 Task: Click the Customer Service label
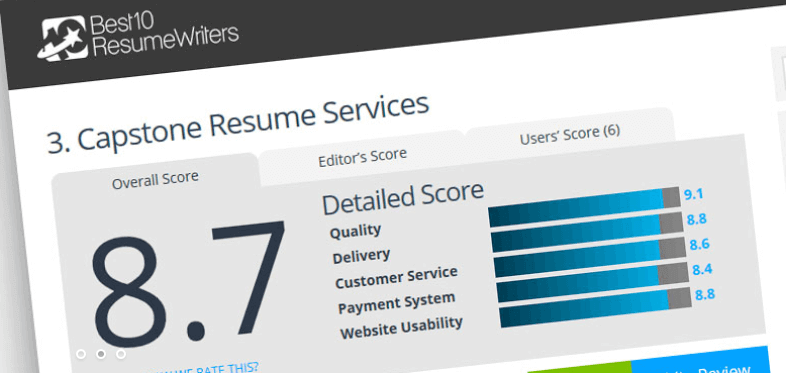click(397, 278)
